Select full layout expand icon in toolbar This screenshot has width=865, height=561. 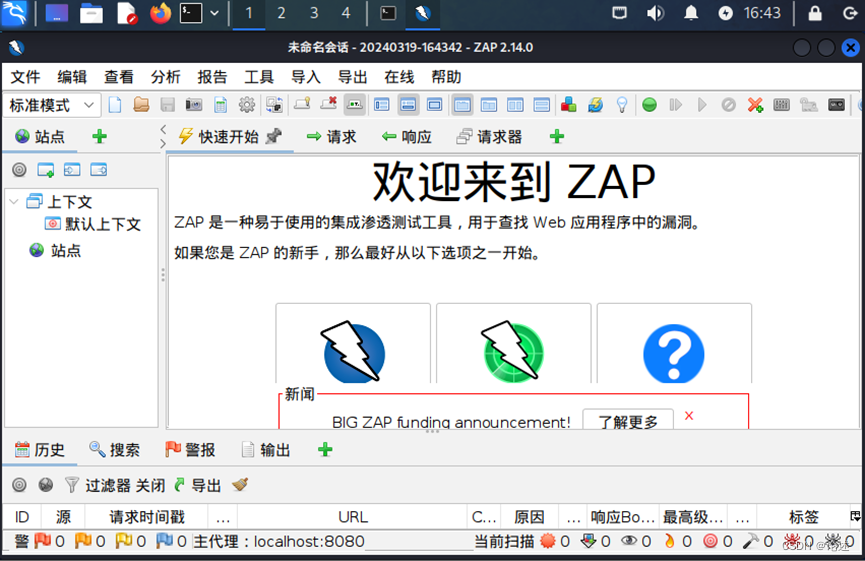(x=435, y=105)
